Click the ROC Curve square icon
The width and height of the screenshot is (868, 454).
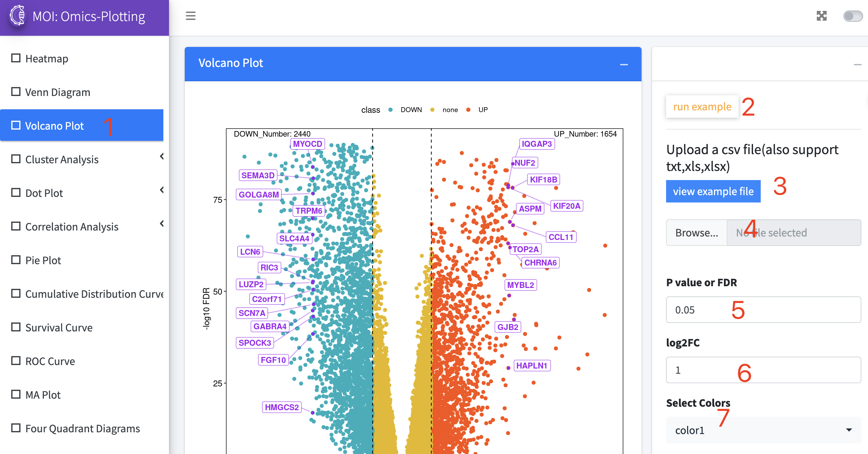(16, 360)
